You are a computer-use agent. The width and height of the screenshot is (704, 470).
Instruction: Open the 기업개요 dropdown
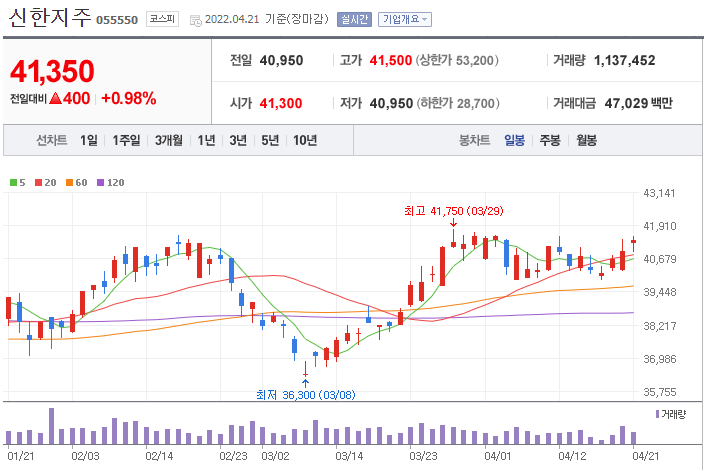click(x=405, y=19)
